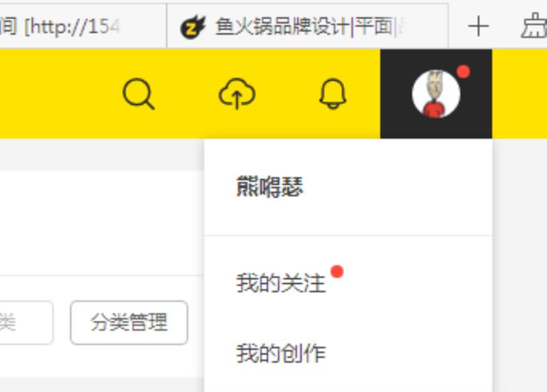Select 我的创作 in the dropdown menu

pyautogui.click(x=281, y=353)
